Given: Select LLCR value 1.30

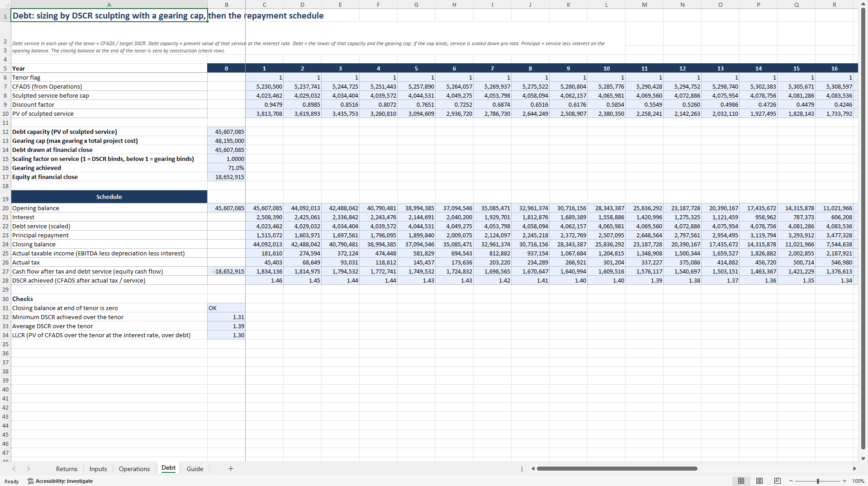Looking at the screenshot, I should [226, 335].
